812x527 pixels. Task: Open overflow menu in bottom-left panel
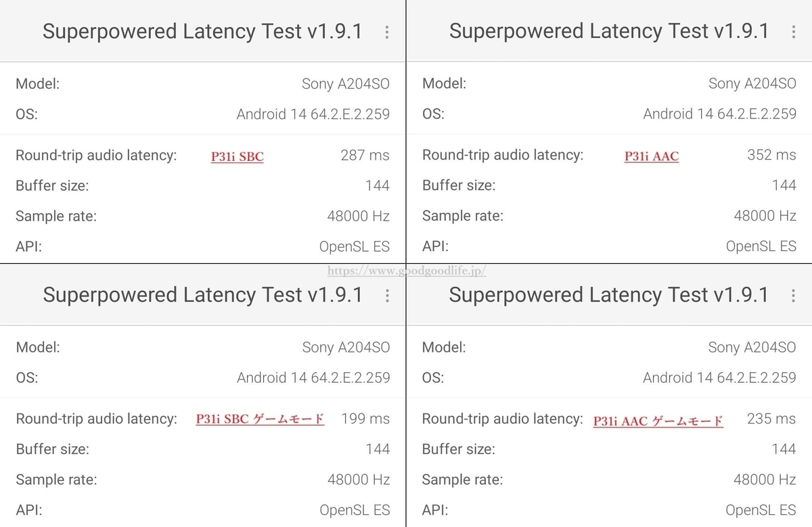(386, 296)
